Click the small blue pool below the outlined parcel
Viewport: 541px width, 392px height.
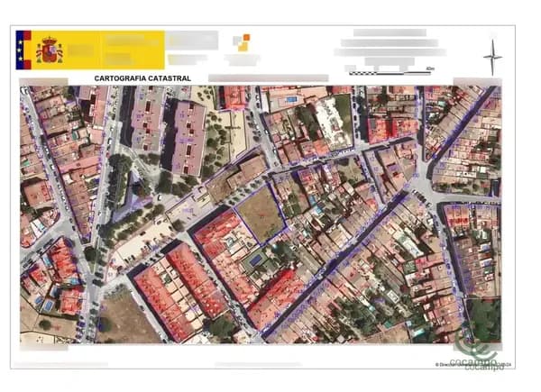click(x=255, y=260)
